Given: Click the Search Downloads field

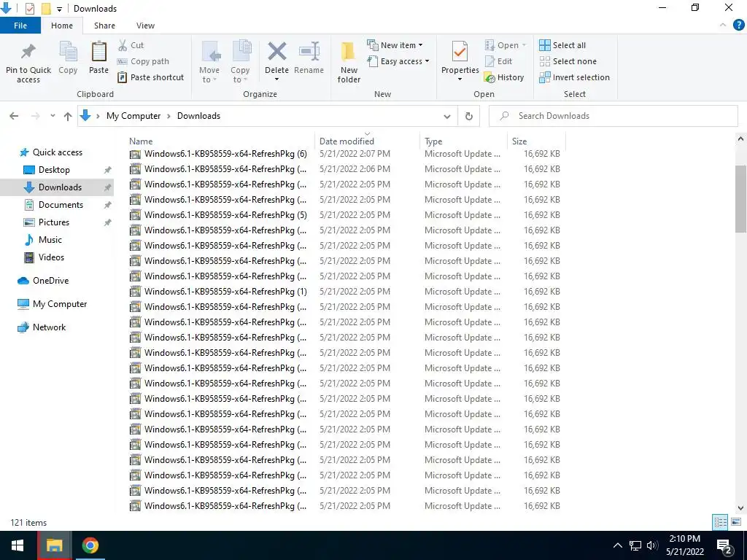Looking at the screenshot, I should tap(613, 116).
